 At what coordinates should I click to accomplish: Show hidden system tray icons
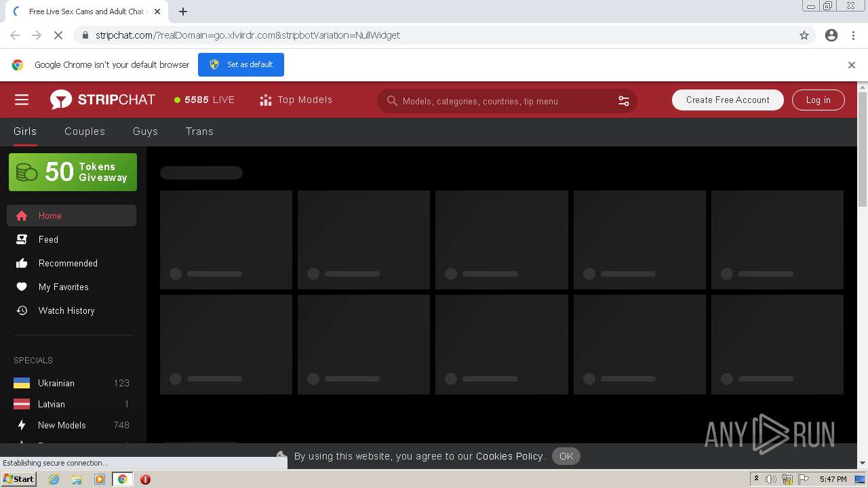[756, 479]
